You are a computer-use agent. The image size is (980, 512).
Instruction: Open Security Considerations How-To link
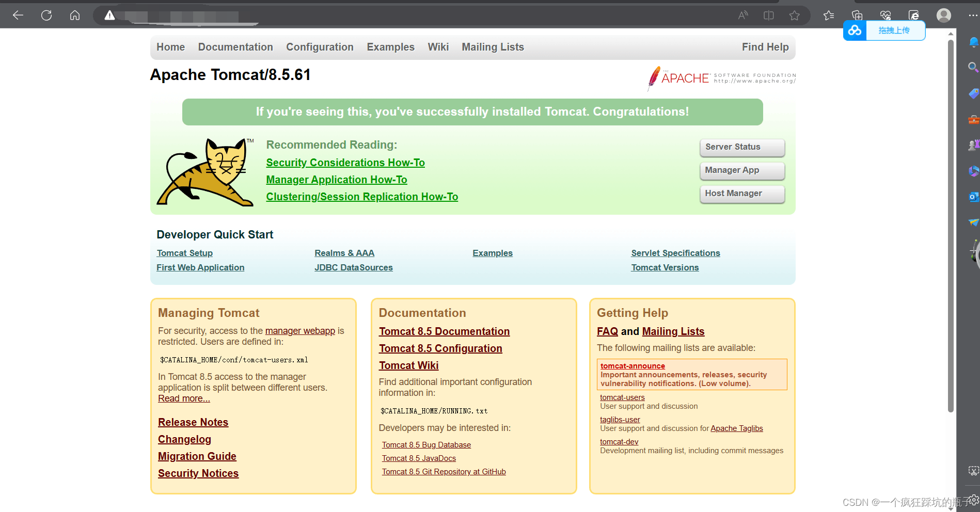click(x=345, y=163)
